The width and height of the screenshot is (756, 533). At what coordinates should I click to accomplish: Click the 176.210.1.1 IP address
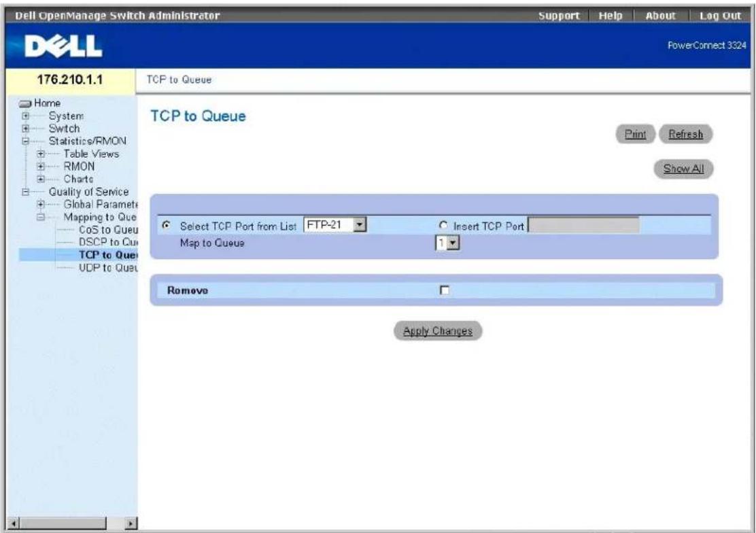pyautogui.click(x=70, y=80)
